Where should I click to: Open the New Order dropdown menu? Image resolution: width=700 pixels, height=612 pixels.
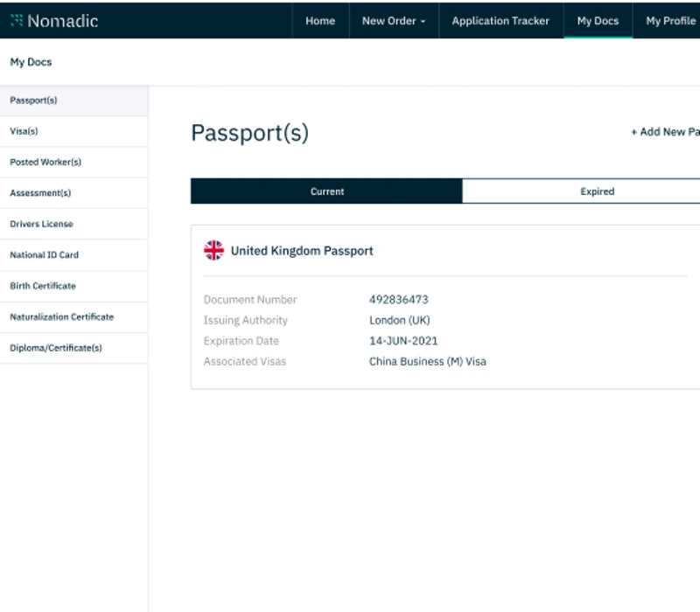pos(393,21)
